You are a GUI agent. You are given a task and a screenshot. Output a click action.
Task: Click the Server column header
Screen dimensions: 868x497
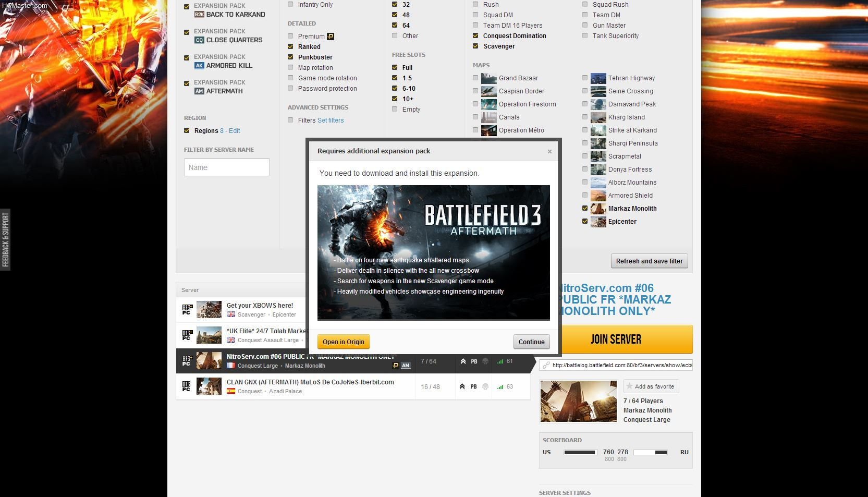(x=190, y=290)
